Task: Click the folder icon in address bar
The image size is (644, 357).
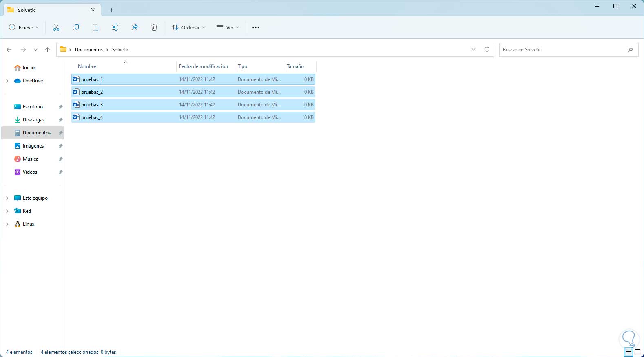Action: coord(63,49)
